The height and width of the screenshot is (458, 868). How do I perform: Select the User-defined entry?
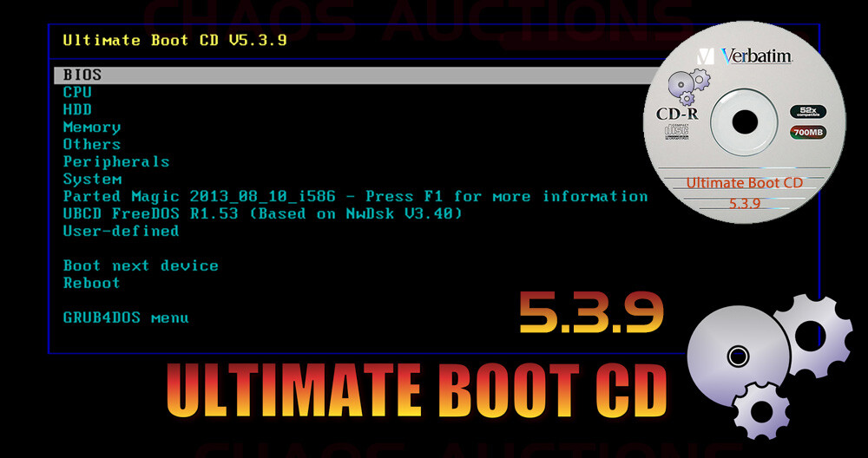click(x=122, y=231)
